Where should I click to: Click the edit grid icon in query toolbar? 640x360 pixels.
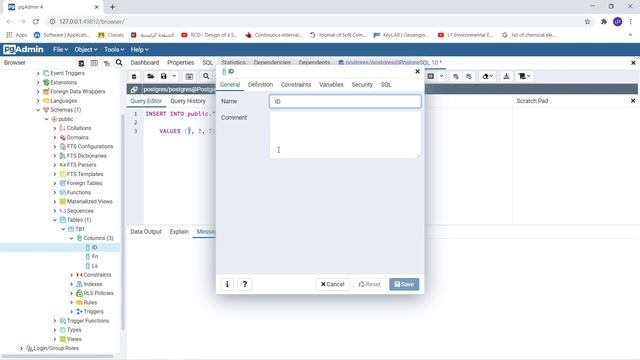pos(189,76)
